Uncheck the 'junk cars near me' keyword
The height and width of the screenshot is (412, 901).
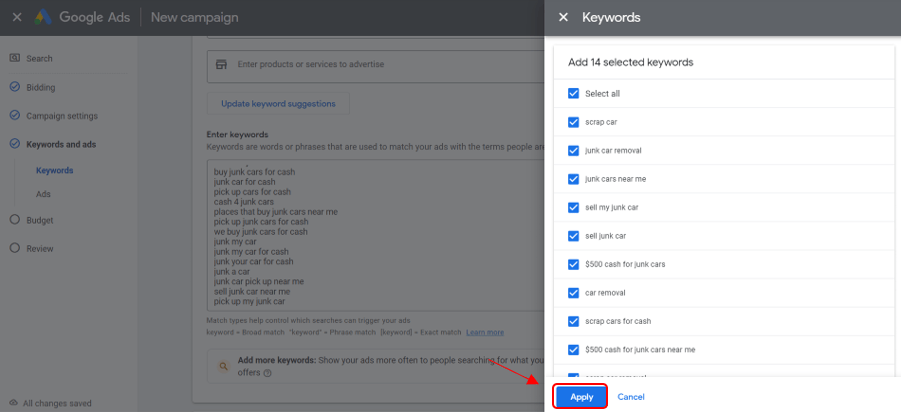[573, 179]
